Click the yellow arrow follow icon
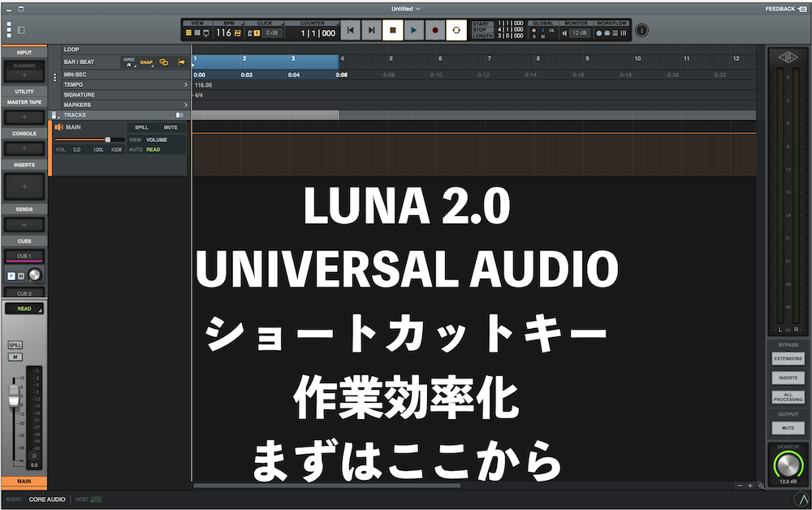The width and height of the screenshot is (812, 510). tap(181, 62)
